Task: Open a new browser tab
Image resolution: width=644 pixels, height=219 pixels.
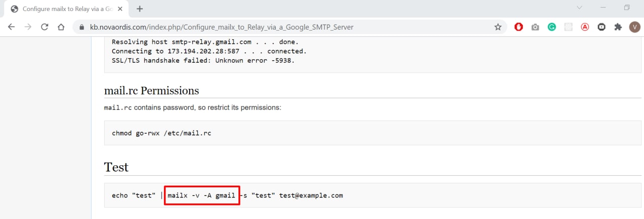Action: tap(140, 9)
